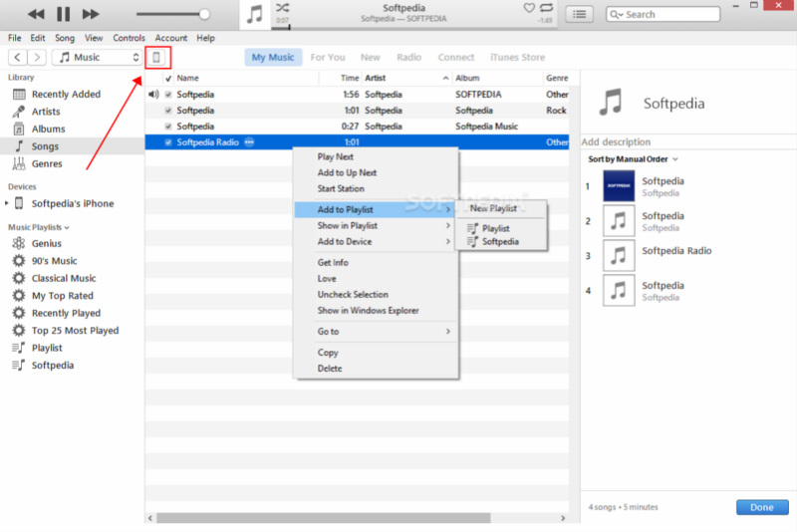Click the more options ellipsis on Softpedia Radio

(249, 142)
